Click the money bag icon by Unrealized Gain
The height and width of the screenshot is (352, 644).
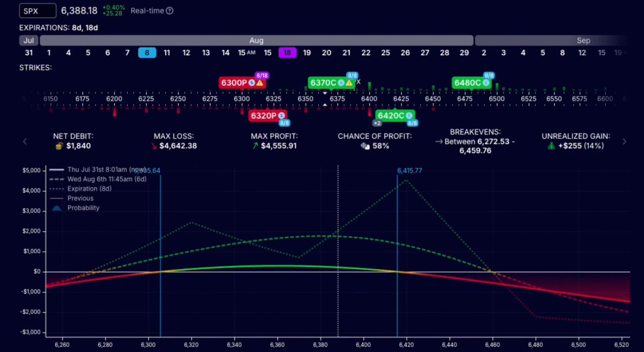(x=551, y=146)
